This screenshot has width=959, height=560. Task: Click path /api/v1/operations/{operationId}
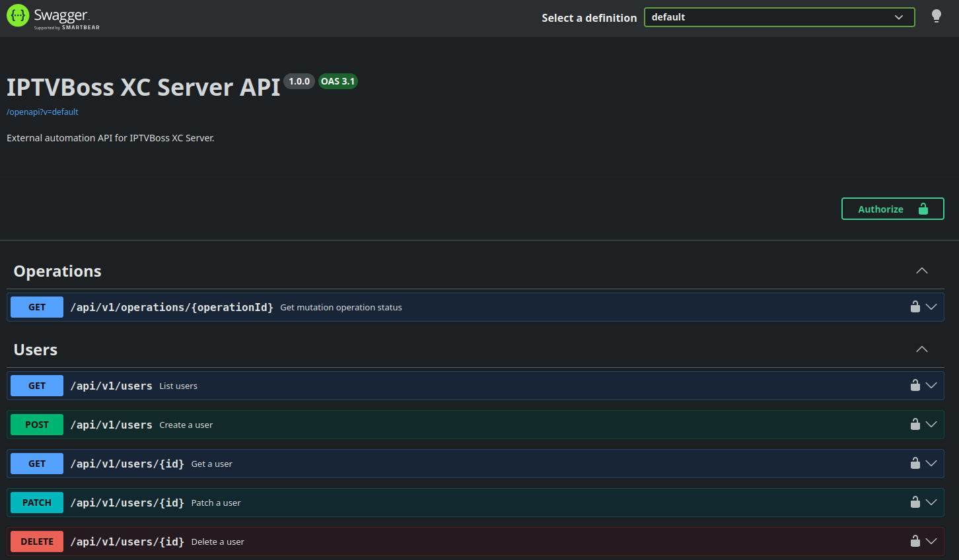click(172, 307)
